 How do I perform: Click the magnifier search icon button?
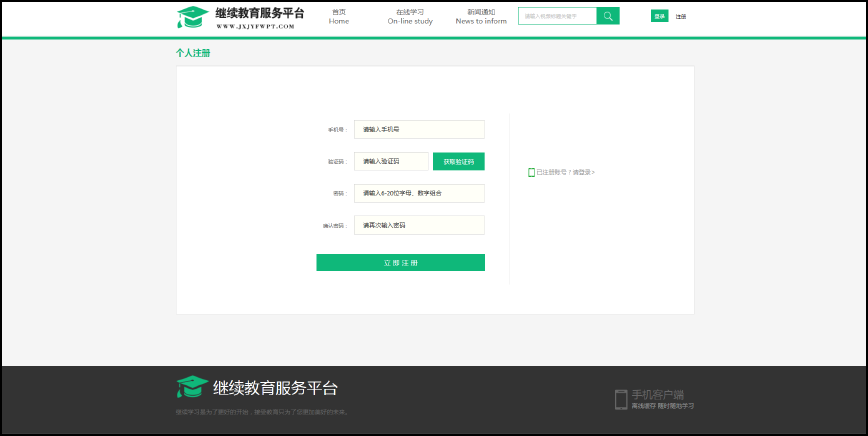[607, 16]
